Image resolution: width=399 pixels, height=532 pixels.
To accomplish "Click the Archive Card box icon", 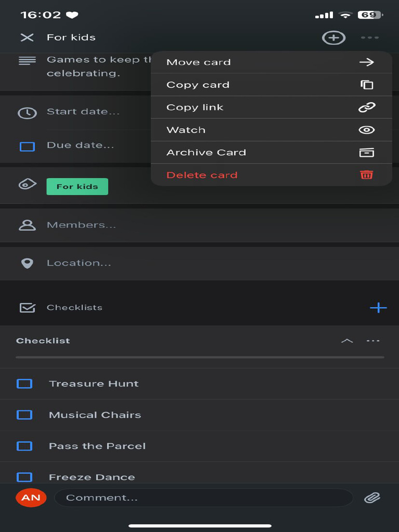I will coord(367,152).
